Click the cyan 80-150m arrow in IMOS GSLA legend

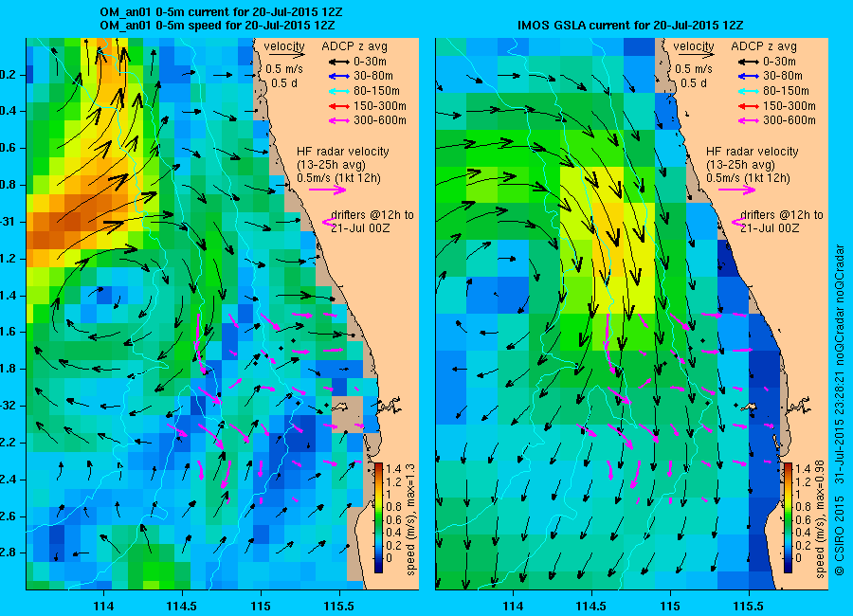click(749, 91)
